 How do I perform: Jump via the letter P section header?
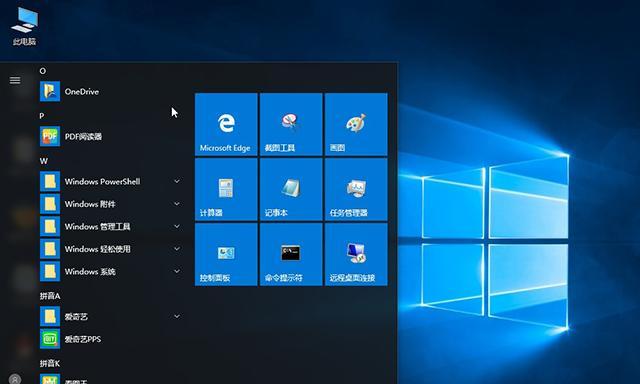(42, 116)
